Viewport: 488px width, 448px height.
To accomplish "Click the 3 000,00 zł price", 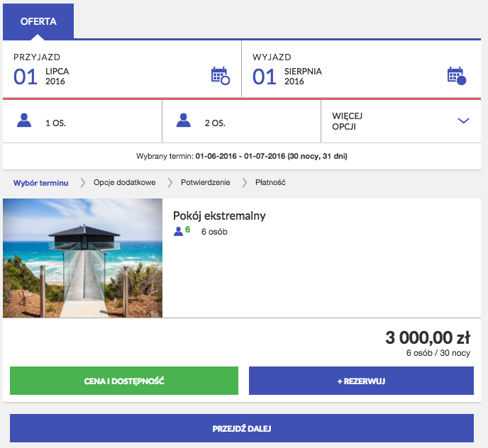I will click(428, 338).
